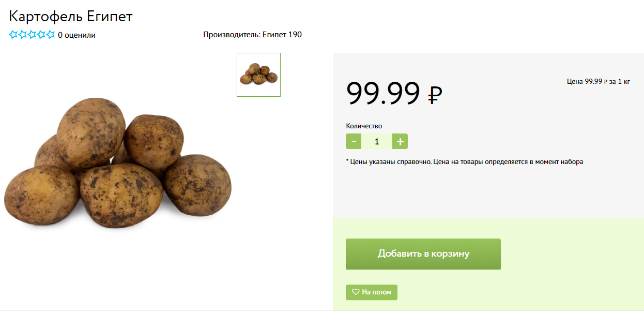
Task: Click the Добавить в корзину button
Action: (423, 254)
